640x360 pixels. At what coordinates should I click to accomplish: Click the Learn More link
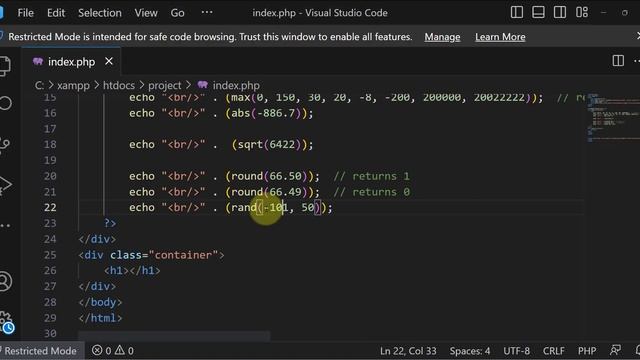[x=500, y=37]
